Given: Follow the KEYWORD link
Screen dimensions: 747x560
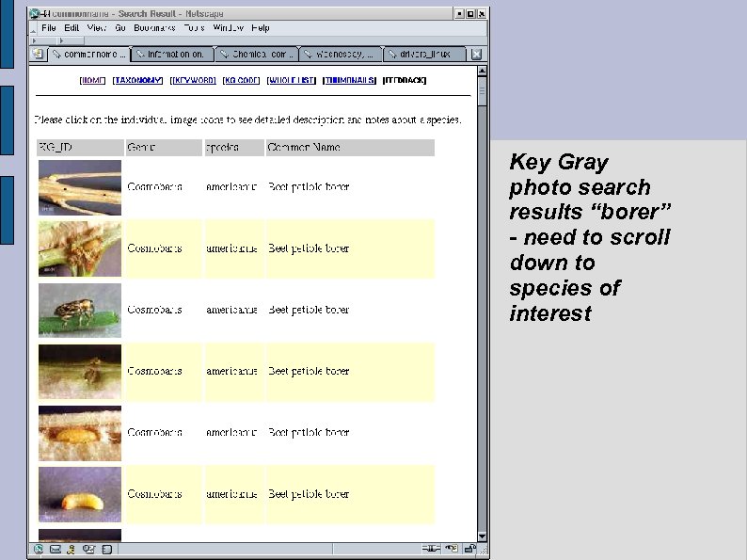Looking at the screenshot, I should (193, 81).
